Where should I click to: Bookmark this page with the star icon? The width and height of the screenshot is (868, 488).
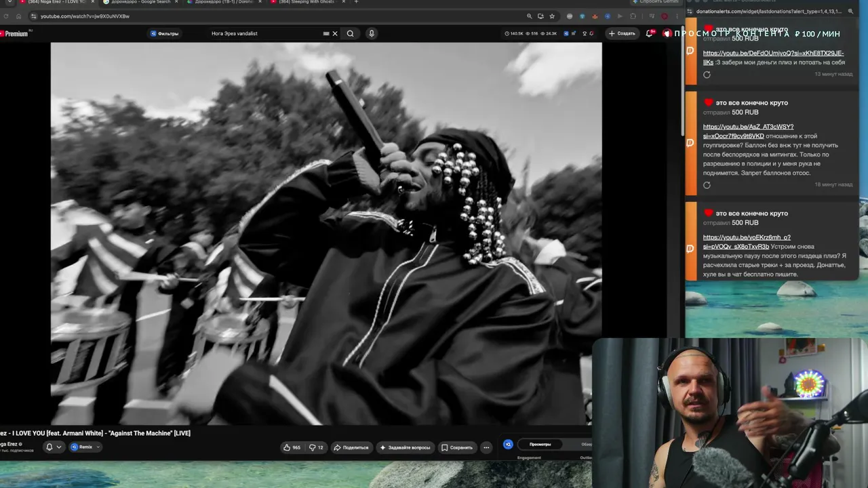click(x=552, y=16)
